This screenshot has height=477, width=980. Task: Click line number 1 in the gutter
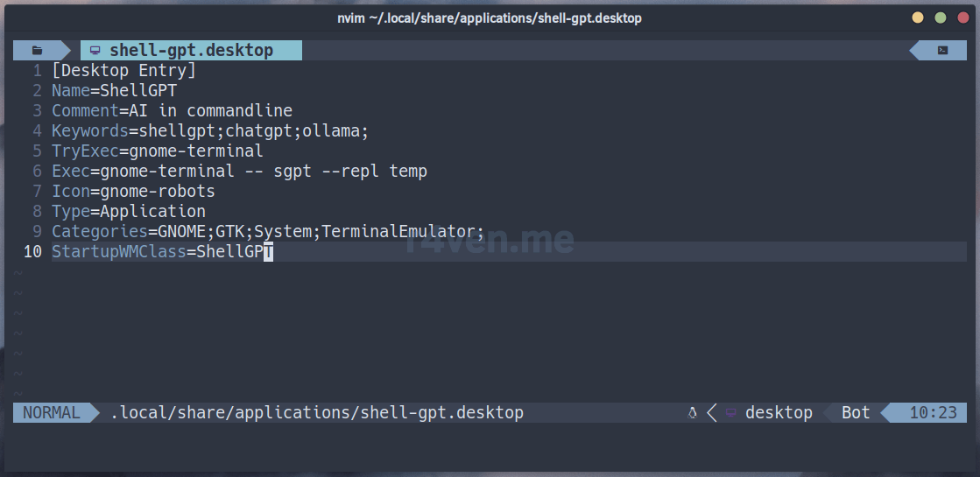tap(38, 71)
